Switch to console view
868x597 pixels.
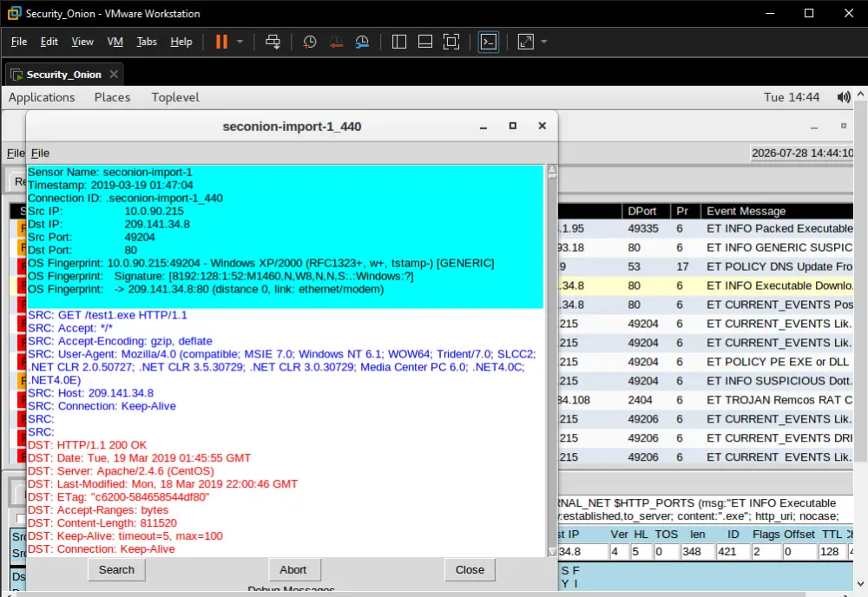click(x=489, y=42)
